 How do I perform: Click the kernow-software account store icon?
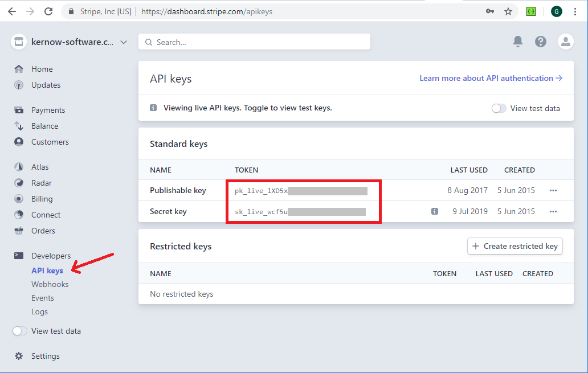coord(19,42)
